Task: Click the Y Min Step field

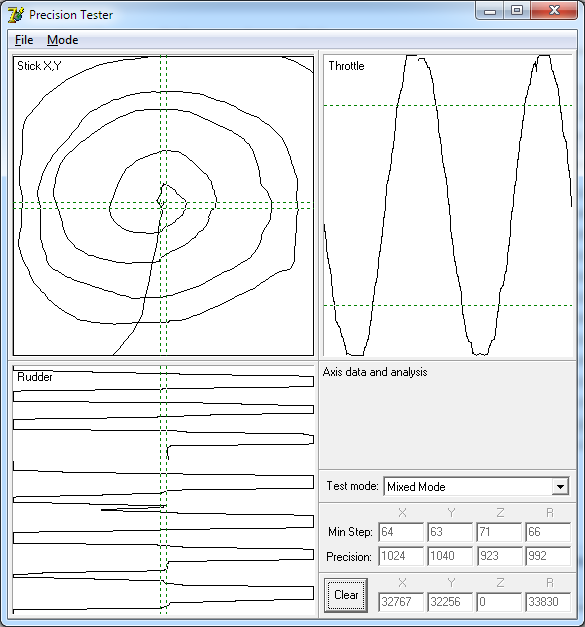Action: (450, 532)
